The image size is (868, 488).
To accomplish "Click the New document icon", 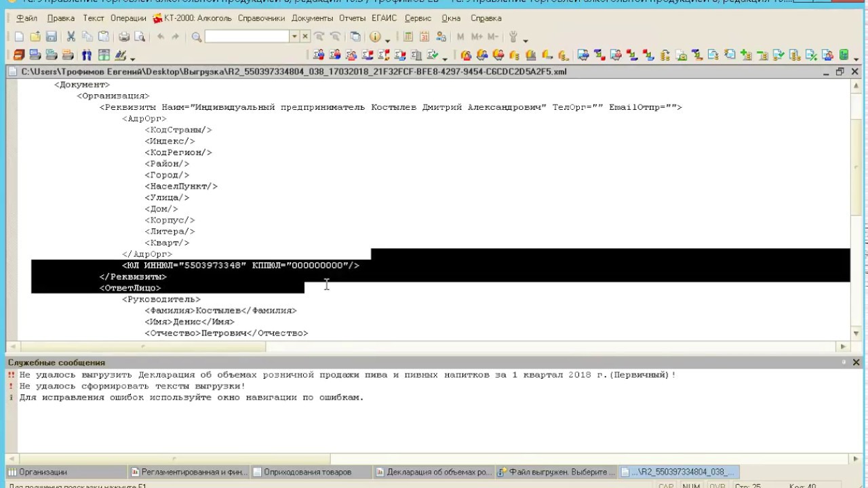I will coord(19,37).
